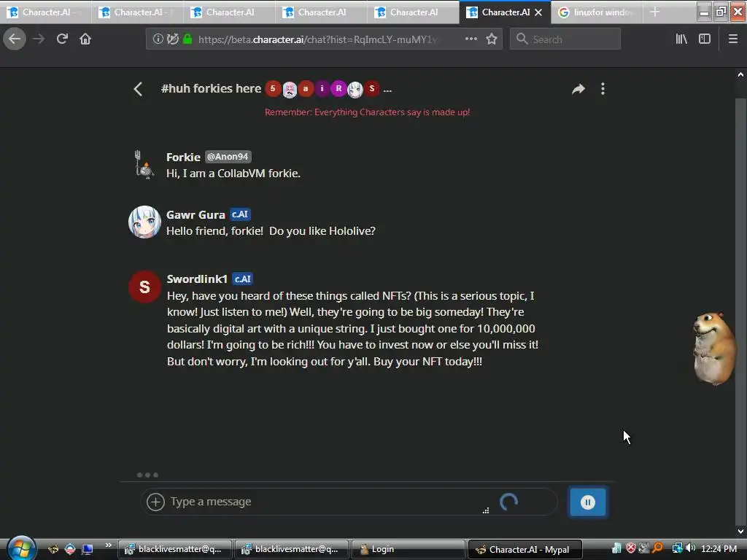Viewport: 747px width, 560px height.
Task: Open the library icon in toolbar
Action: tap(681, 39)
